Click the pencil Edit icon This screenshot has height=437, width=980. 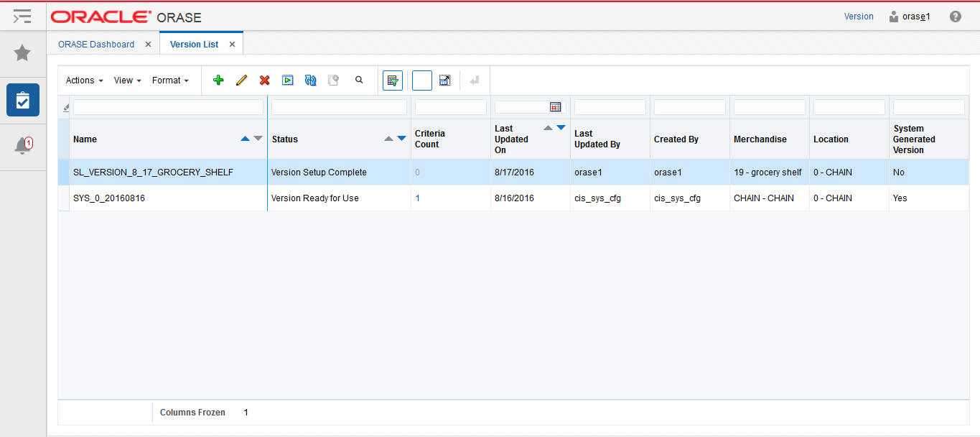point(241,80)
